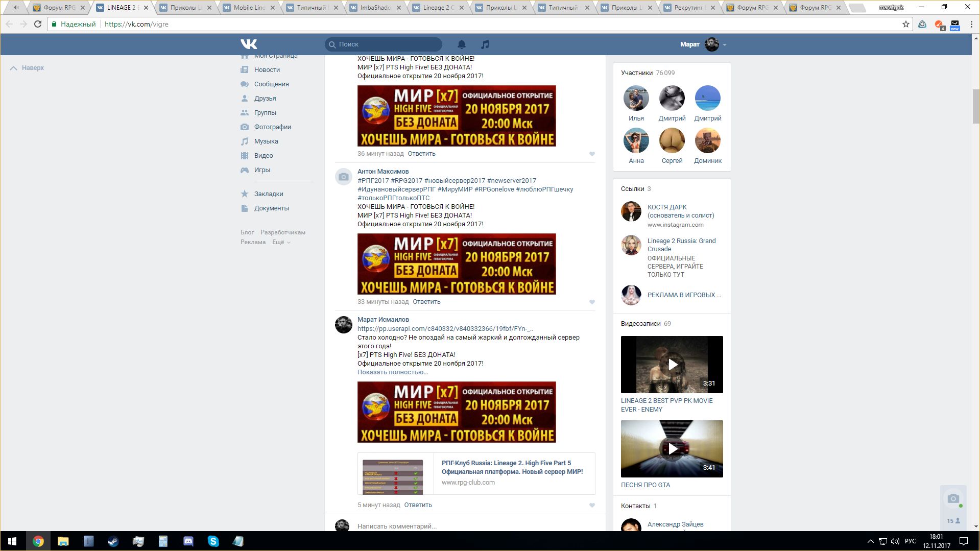
Task: Open Discord from the taskbar
Action: pyautogui.click(x=188, y=541)
